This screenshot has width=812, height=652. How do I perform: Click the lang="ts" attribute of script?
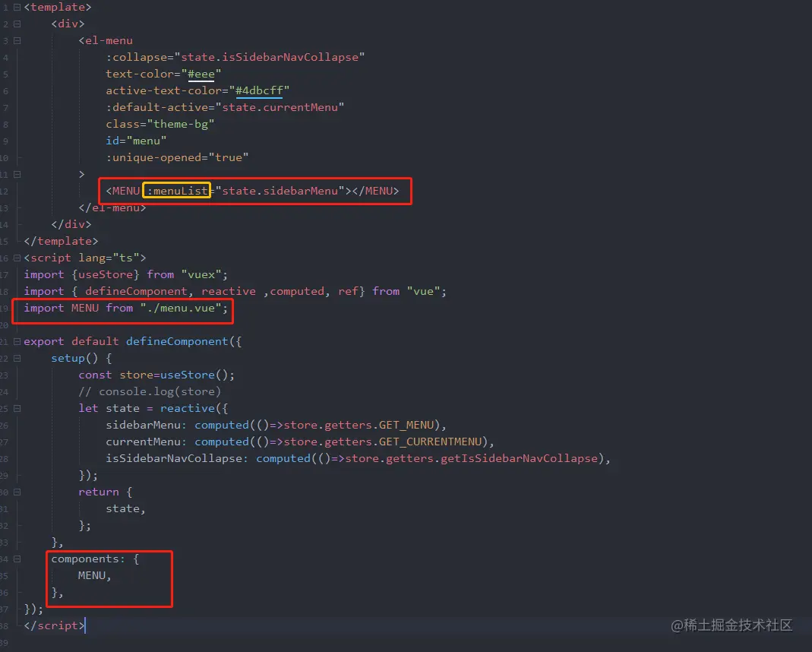[109, 258]
